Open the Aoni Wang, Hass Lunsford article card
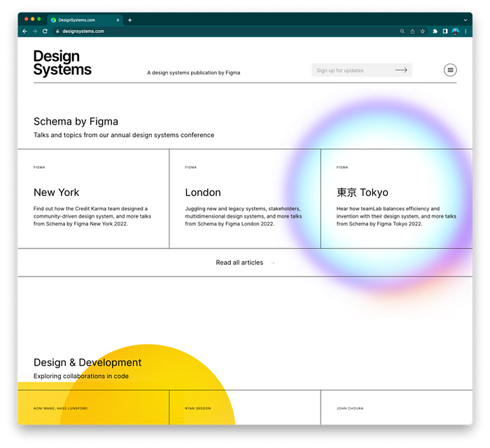 click(x=93, y=407)
